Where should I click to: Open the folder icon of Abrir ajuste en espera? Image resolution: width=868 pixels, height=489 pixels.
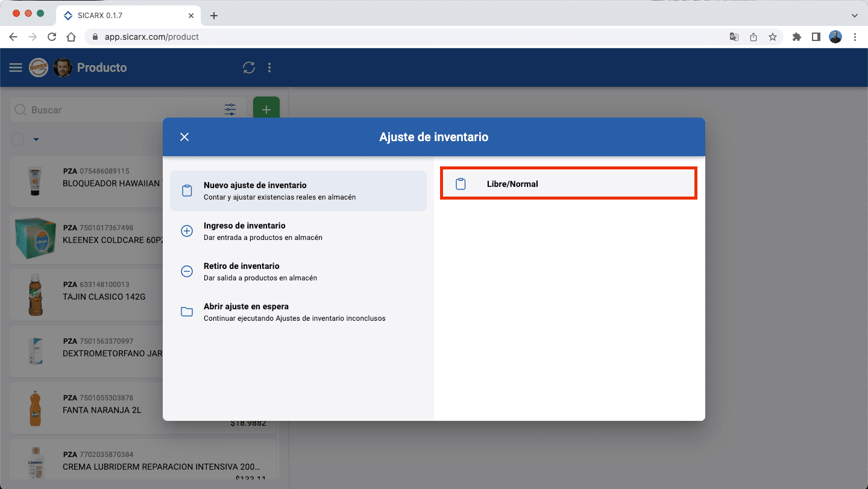pos(187,311)
